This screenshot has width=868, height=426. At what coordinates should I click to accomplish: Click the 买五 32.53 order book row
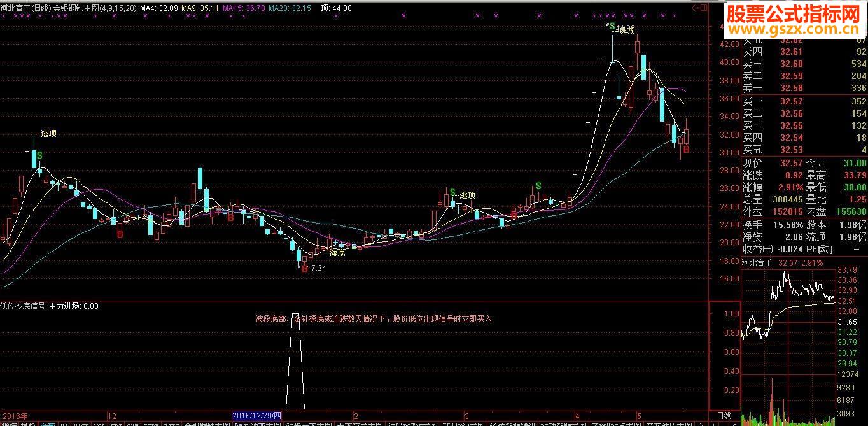[804, 150]
